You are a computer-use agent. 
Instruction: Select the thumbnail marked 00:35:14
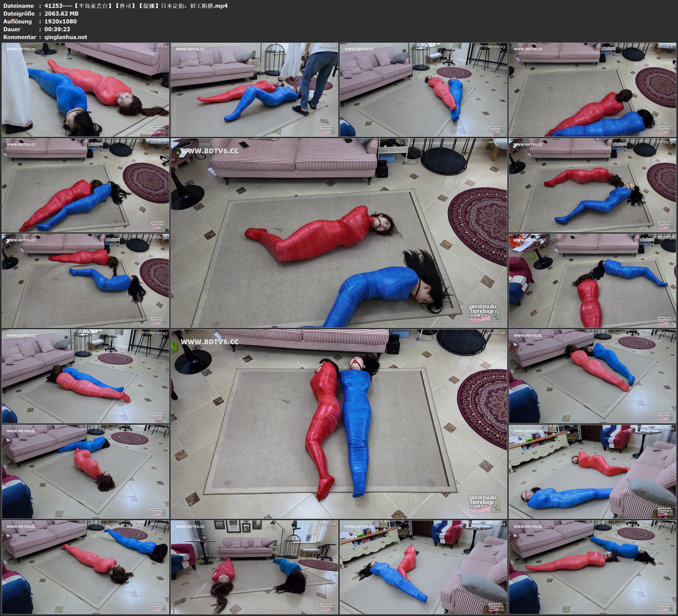(x=424, y=567)
